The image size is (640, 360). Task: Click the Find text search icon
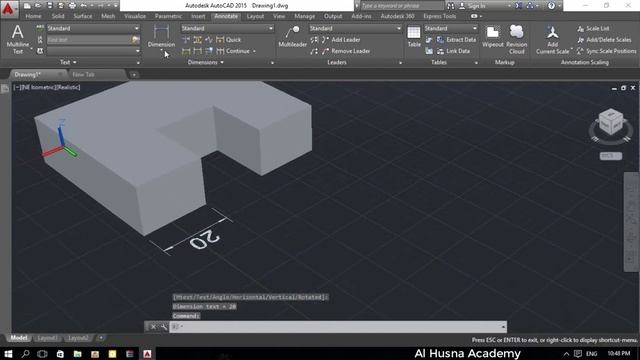[136, 40]
